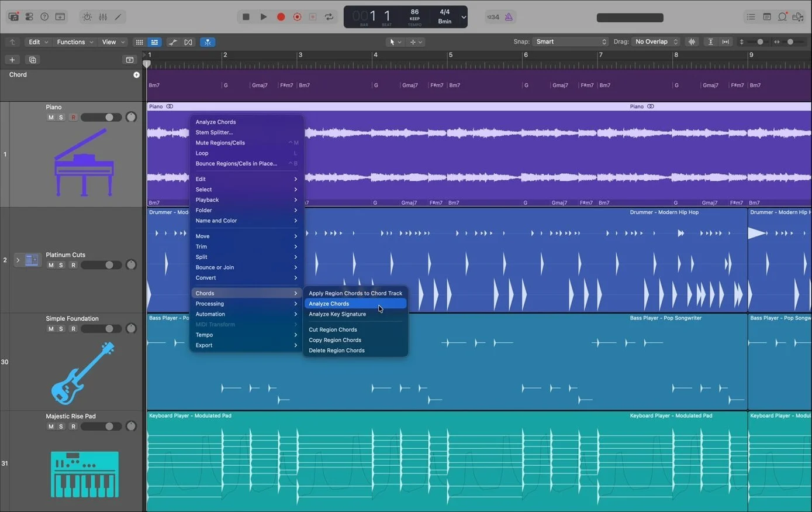Show the List Editors panel
The width and height of the screenshot is (812, 512).
tap(751, 17)
